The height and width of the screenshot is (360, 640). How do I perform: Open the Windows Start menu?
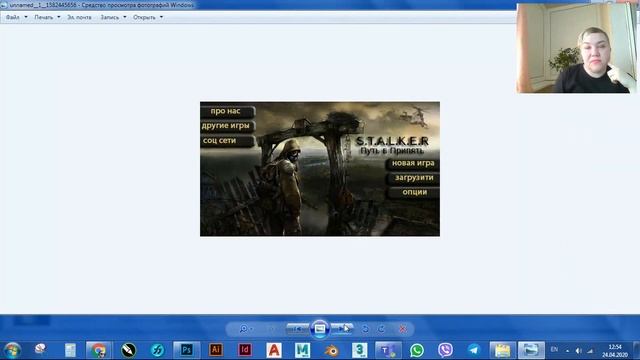tap(12, 350)
